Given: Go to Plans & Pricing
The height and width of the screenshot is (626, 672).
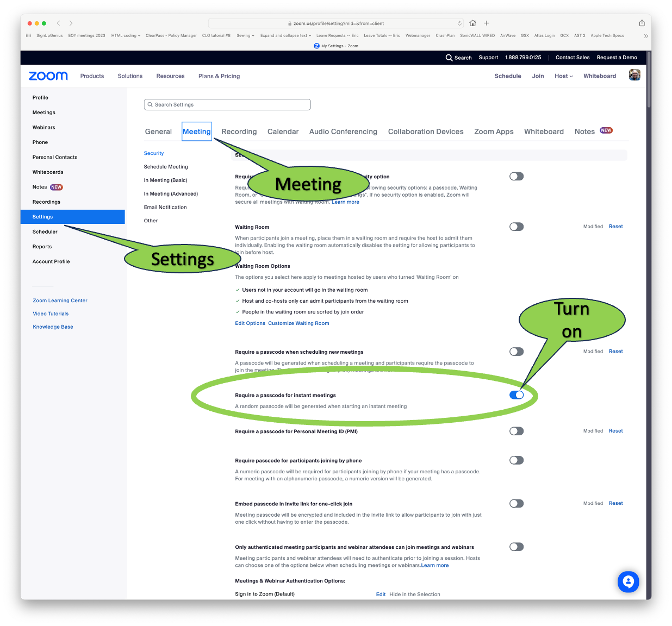Looking at the screenshot, I should (219, 76).
